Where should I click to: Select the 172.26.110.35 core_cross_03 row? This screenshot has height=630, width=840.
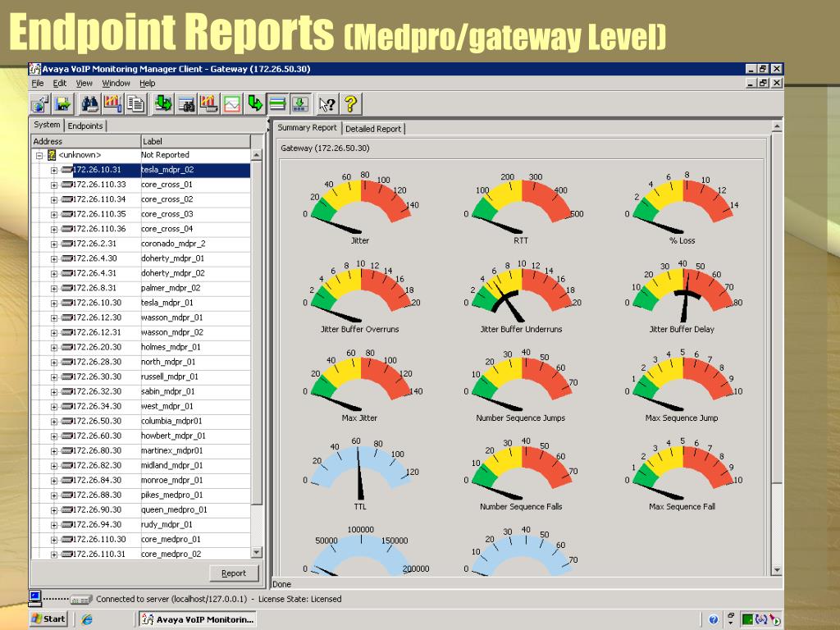141,214
